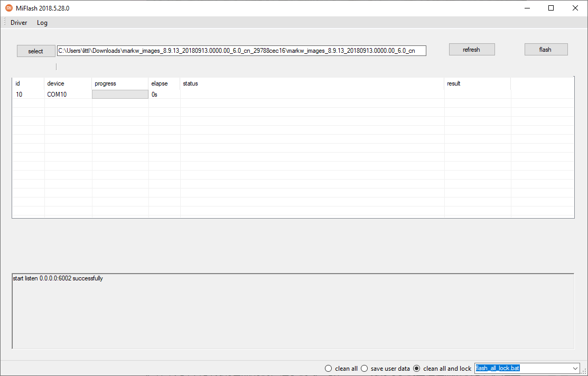Select the 'clean all and lock' radio option
The height and width of the screenshot is (376, 588).
point(442,369)
